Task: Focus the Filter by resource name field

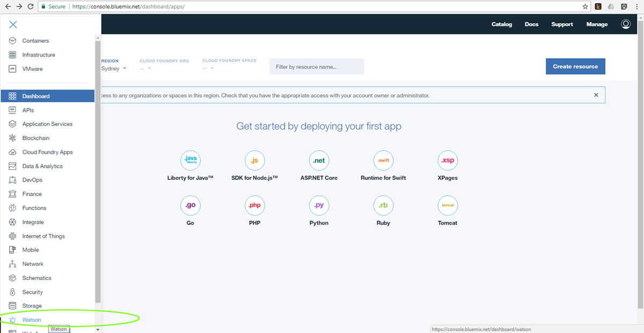Action: (x=317, y=67)
